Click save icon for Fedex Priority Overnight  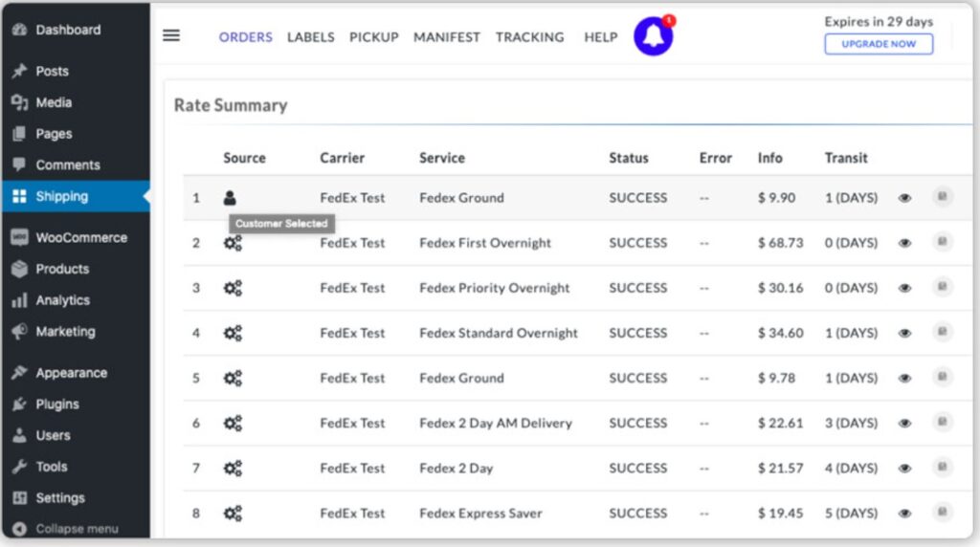coord(942,287)
